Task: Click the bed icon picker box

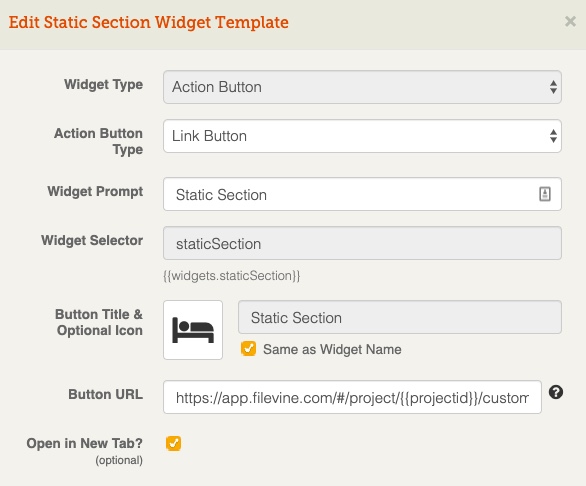Action: 193,330
